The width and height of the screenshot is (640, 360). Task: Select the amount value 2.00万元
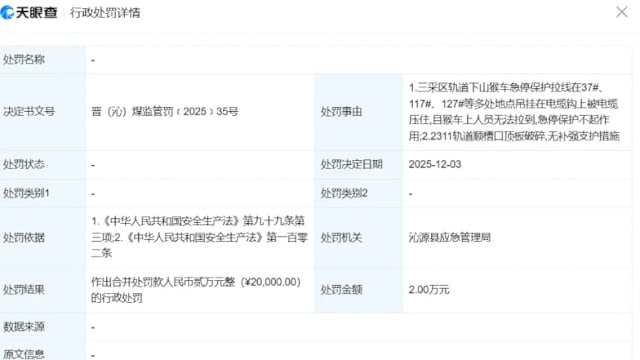(429, 290)
